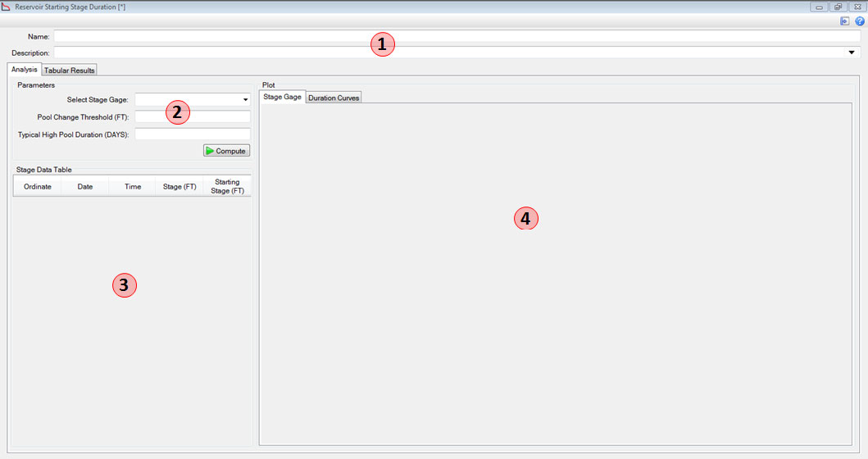Screen dimensions: 868x459
Task: Close the Reservoir Starting Stage Duration window
Action: (857, 7)
